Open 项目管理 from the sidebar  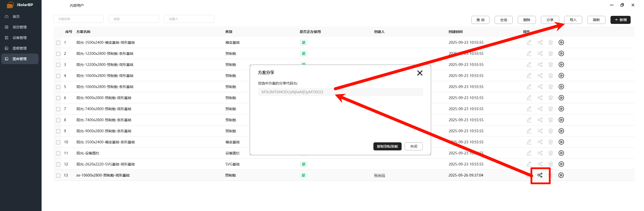click(x=19, y=27)
